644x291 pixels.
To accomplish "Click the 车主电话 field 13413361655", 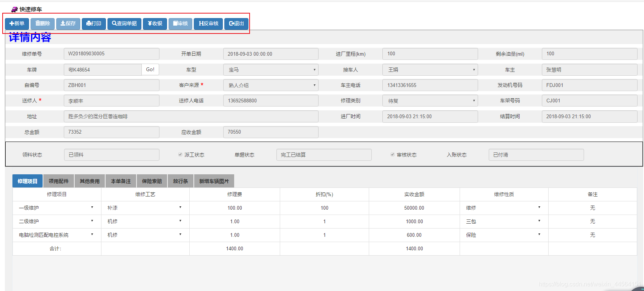I will click(x=430, y=85).
